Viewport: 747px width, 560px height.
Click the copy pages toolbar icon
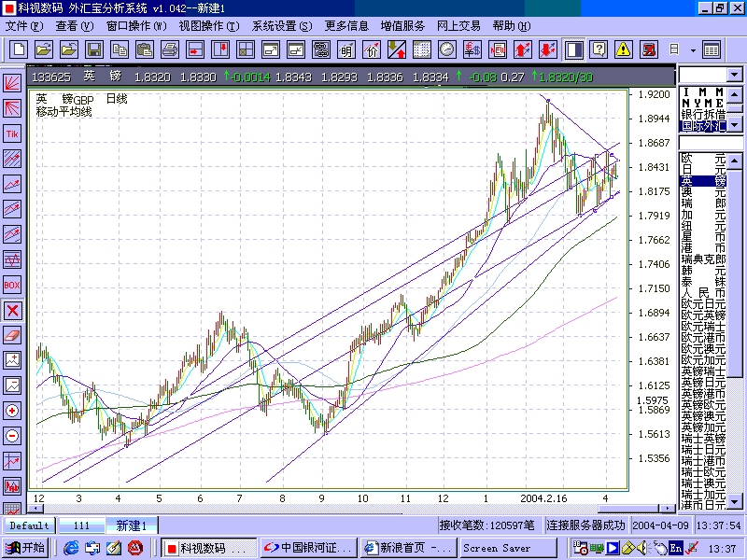pyautogui.click(x=120, y=49)
